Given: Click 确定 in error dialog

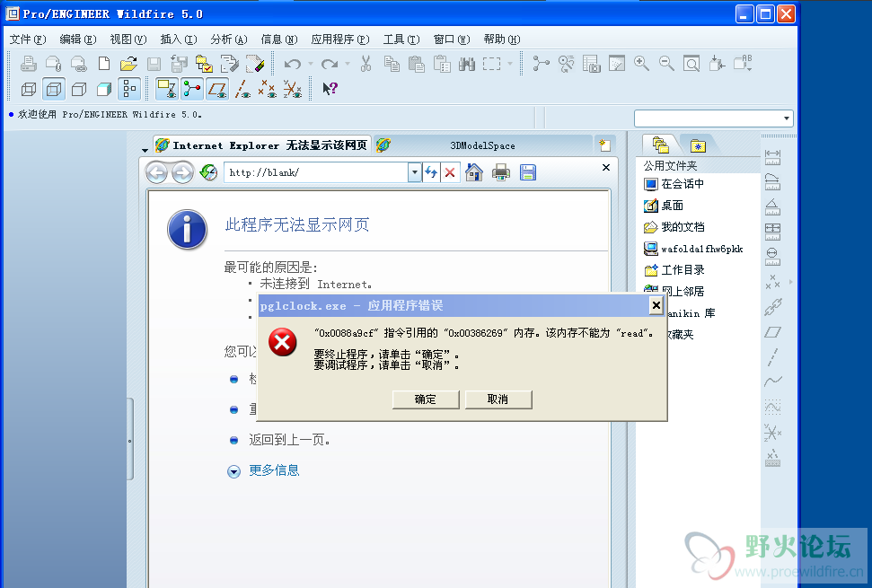Looking at the screenshot, I should tap(426, 399).
